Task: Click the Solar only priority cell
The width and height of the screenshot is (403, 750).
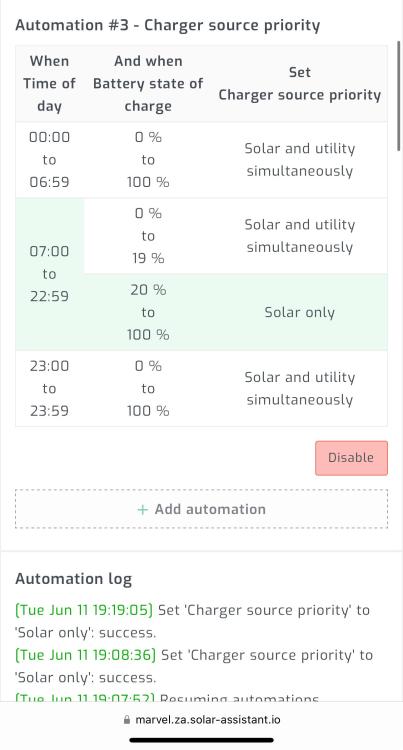Action: click(x=300, y=312)
